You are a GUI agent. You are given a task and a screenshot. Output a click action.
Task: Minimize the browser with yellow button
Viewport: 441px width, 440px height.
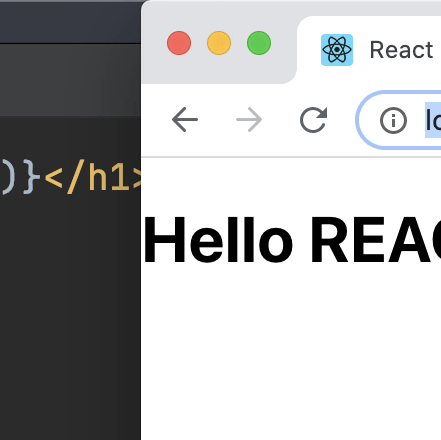point(219,43)
